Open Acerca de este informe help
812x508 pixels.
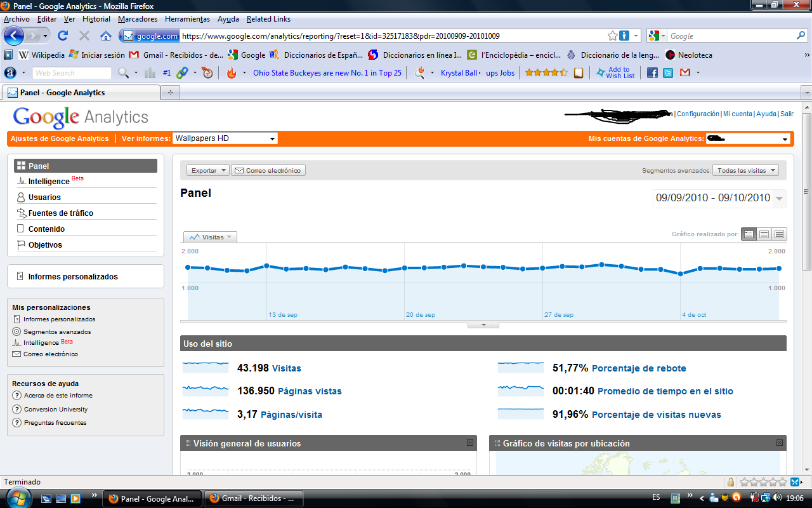[58, 395]
